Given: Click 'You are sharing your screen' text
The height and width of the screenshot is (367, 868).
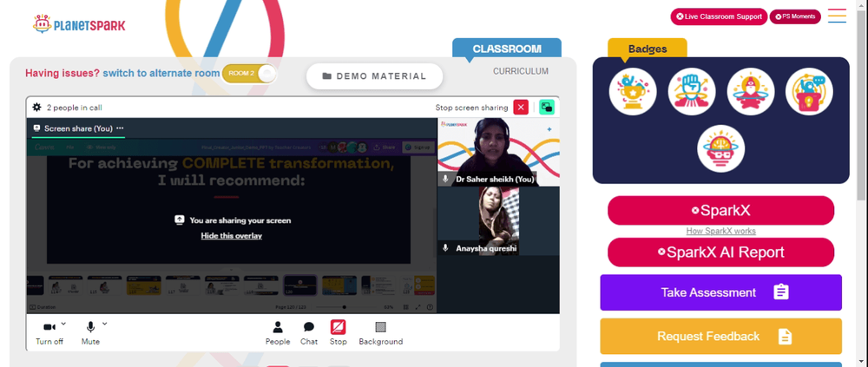Looking at the screenshot, I should coord(240,220).
